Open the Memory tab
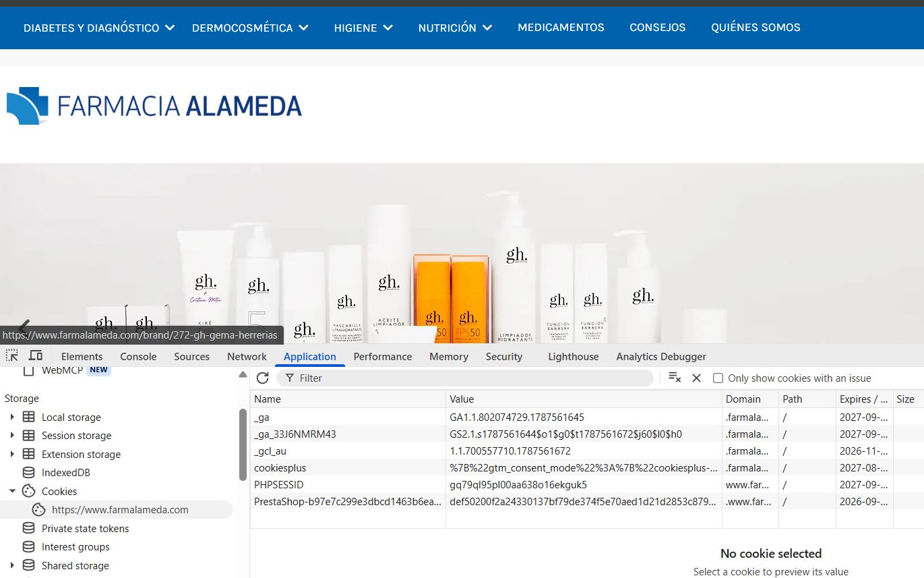This screenshot has height=578, width=924. pyautogui.click(x=449, y=356)
